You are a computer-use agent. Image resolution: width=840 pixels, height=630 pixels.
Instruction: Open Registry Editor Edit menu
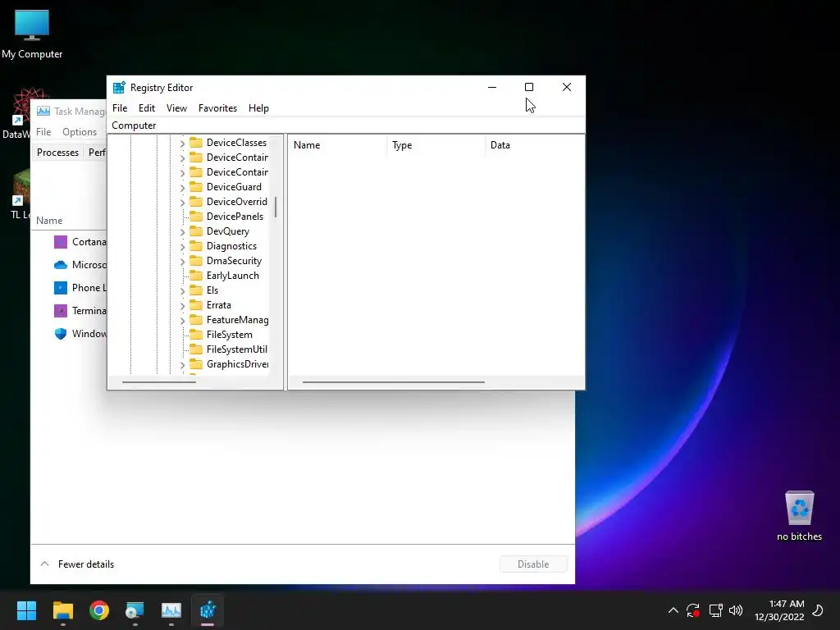coord(147,108)
